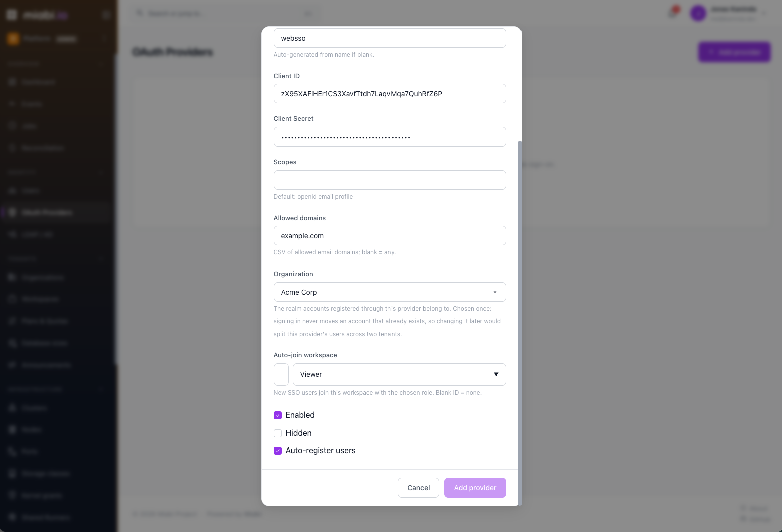The height and width of the screenshot is (532, 782).
Task: Click the orange Platform workspace icon
Action: pyautogui.click(x=13, y=39)
